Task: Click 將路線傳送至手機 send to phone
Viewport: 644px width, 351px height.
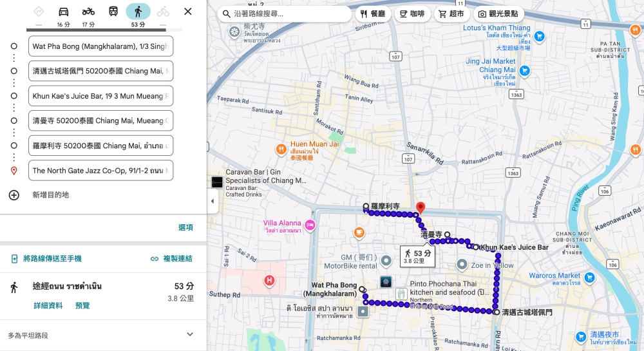Action: (x=46, y=259)
